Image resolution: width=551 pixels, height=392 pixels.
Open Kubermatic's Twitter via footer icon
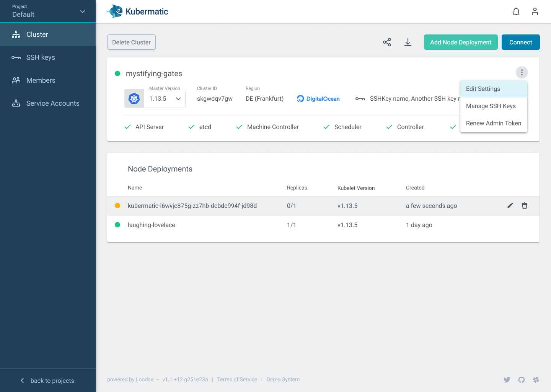[507, 379]
